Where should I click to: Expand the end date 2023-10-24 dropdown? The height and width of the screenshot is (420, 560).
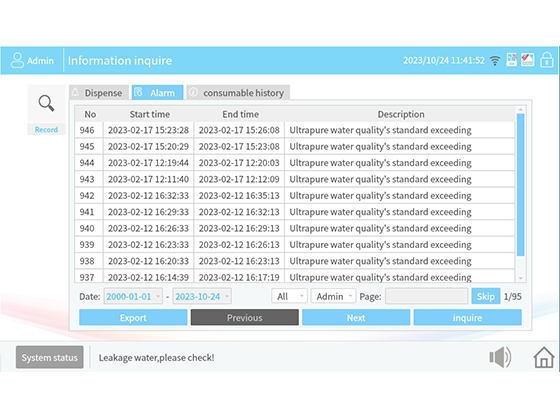202,296
